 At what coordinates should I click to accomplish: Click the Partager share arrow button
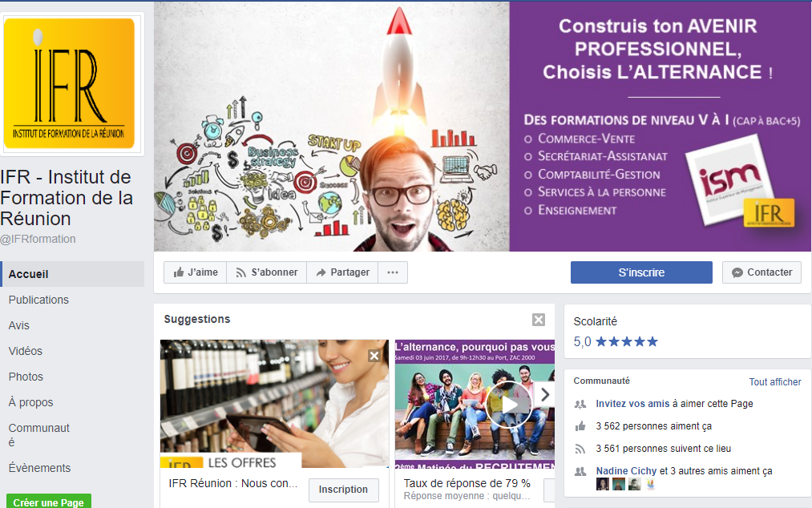[x=342, y=272]
